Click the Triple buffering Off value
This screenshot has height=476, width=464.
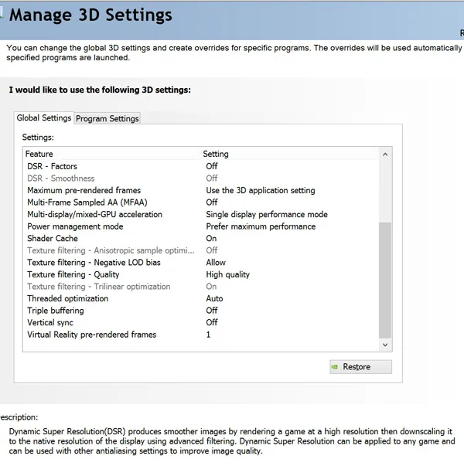(x=212, y=311)
